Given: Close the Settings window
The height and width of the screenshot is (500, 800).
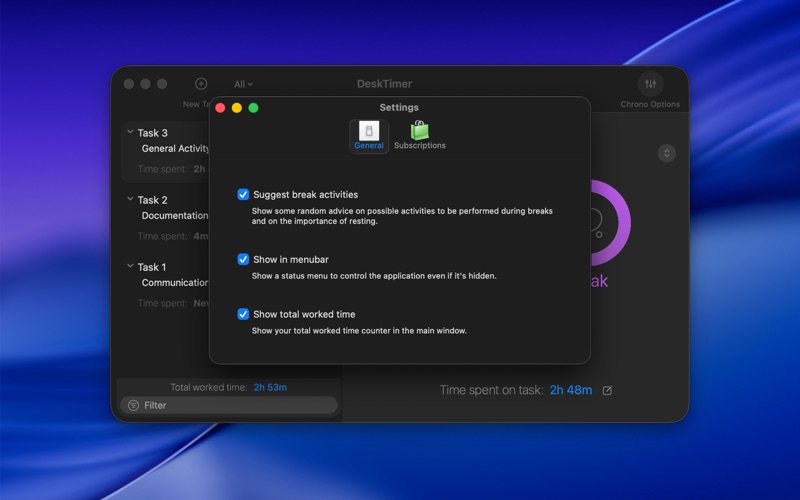Looking at the screenshot, I should point(220,108).
